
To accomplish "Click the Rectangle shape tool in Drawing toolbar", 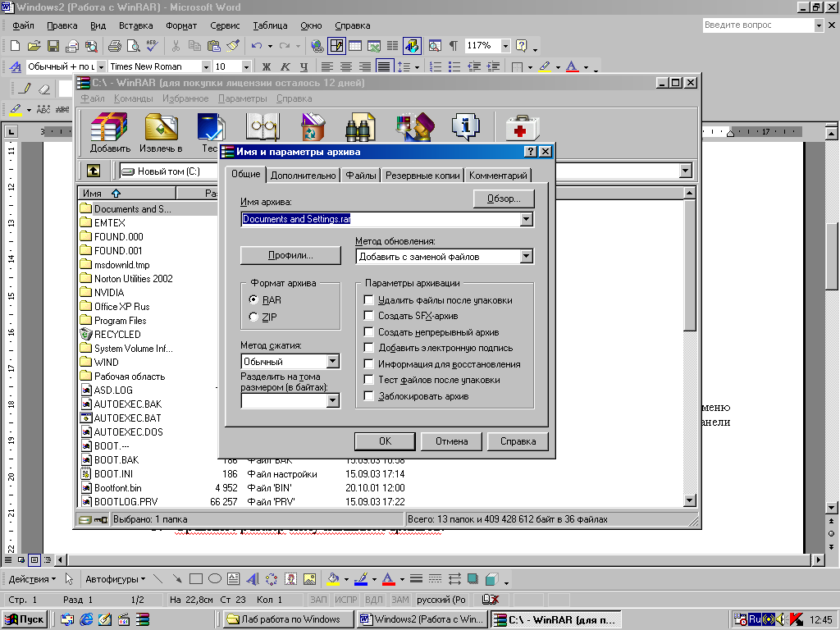I will click(195, 579).
